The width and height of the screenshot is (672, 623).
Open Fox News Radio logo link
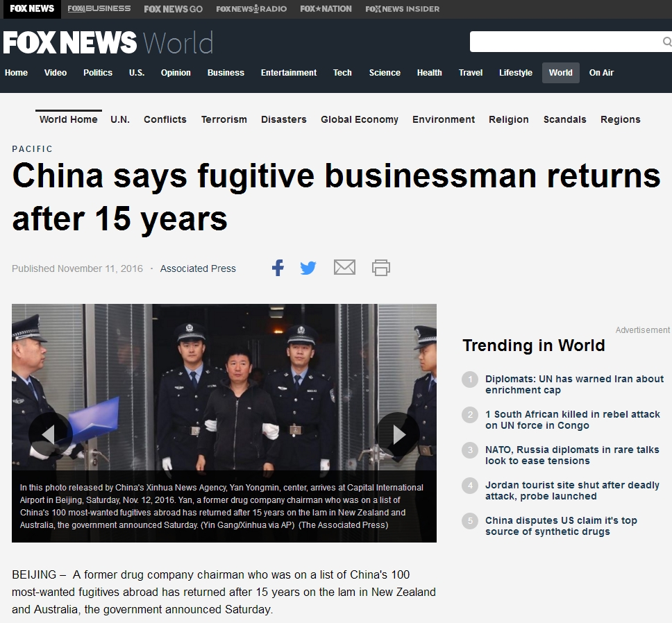(x=251, y=8)
